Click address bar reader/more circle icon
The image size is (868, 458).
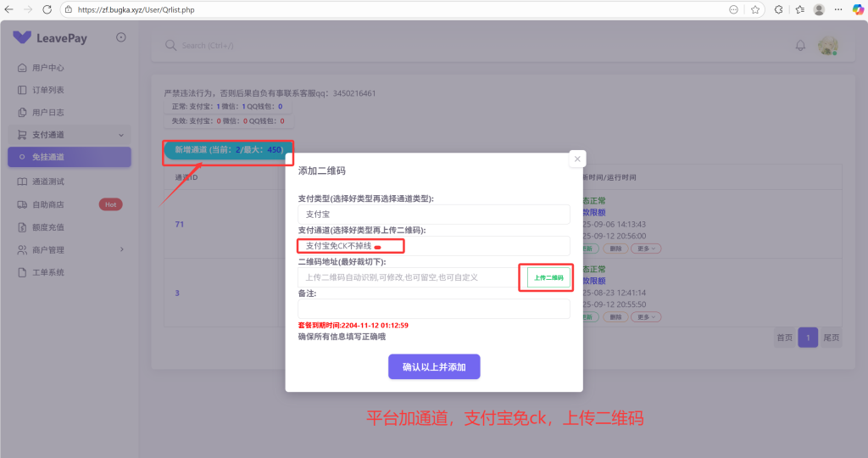pyautogui.click(x=733, y=9)
